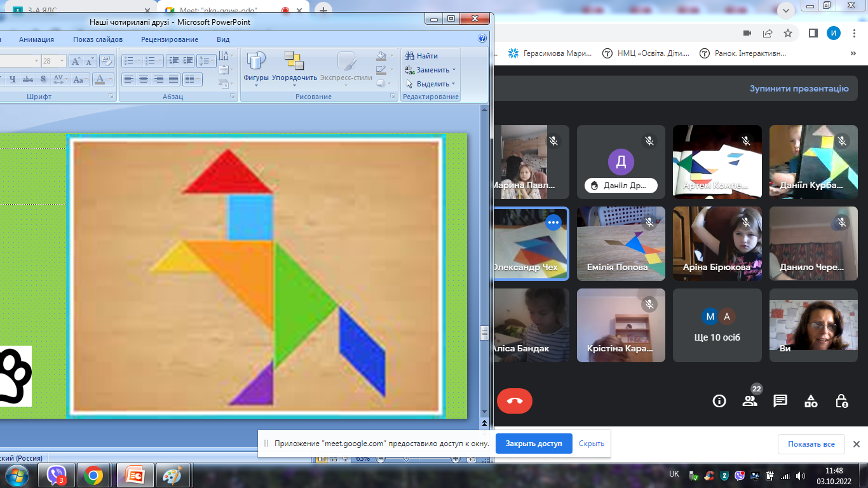Open the Упорядочить arrange menu

294,67
